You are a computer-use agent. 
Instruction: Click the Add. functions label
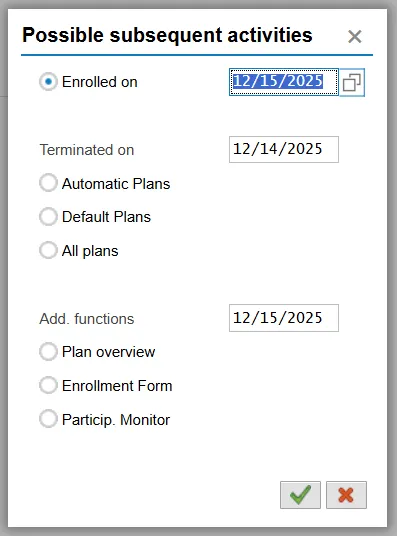(x=87, y=319)
